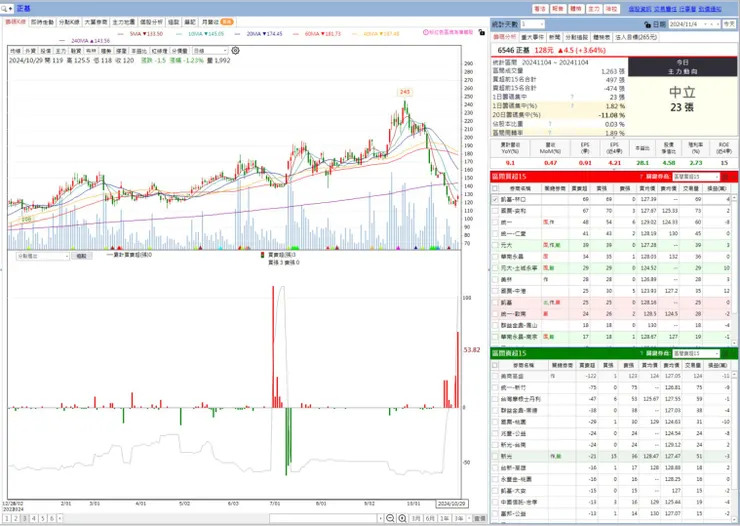Go to previous date arrow in 日期 field
The width and height of the screenshot is (740, 526).
click(712, 25)
